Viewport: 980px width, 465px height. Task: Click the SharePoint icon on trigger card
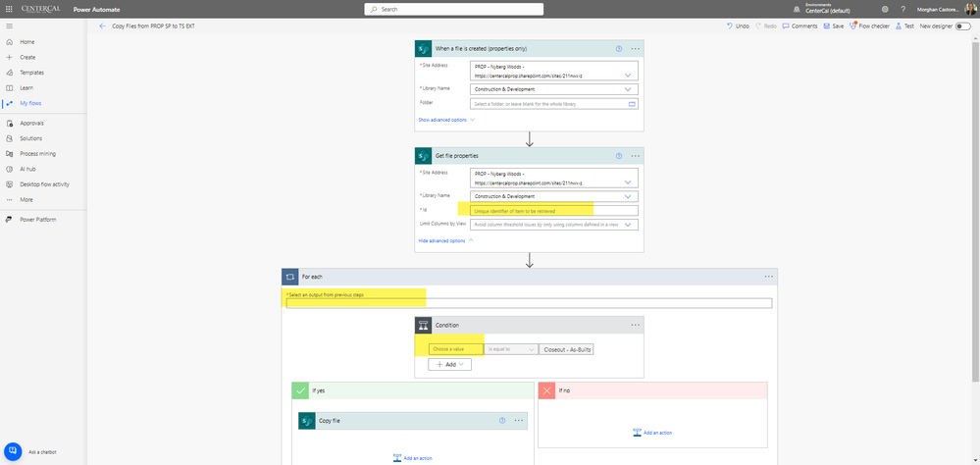point(423,48)
